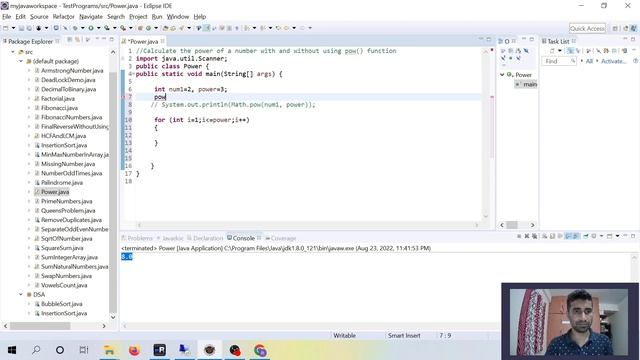Click the Save All toolbar icon
Screen dimensions: 640x360
(29, 28)
